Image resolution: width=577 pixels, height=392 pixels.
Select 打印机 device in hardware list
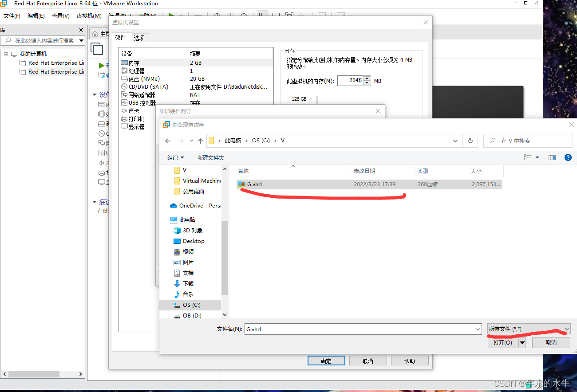click(x=133, y=119)
